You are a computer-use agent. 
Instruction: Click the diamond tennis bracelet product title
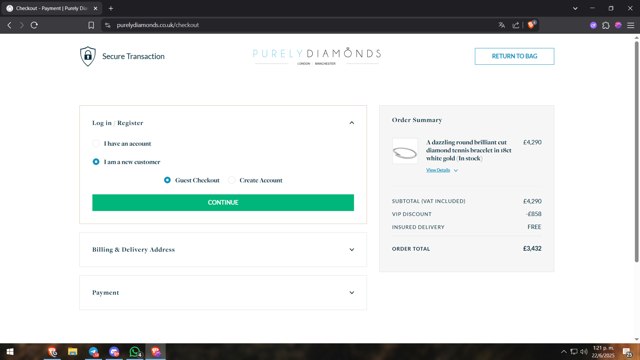(x=469, y=150)
